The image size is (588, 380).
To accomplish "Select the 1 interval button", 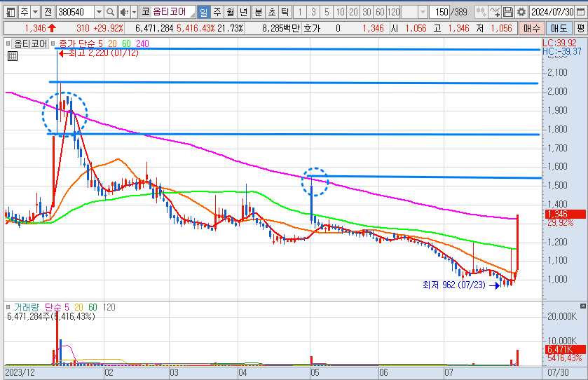I will 300,13.
